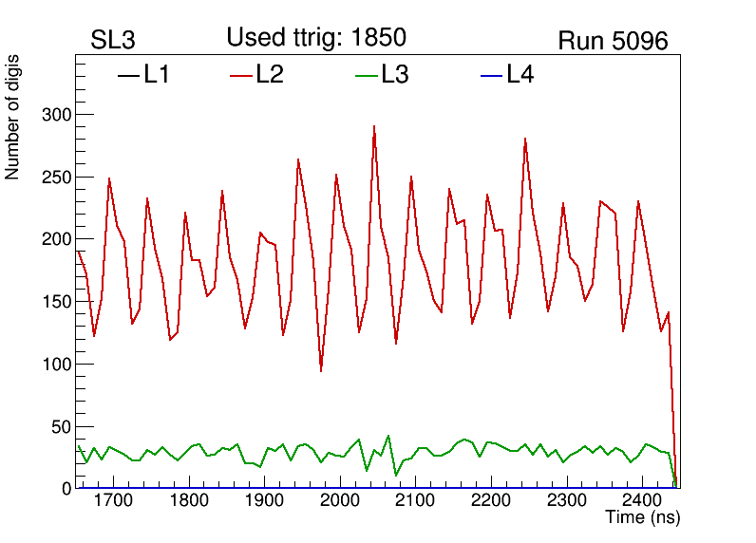
Task: Click the highest peak of the red curve
Action: (x=374, y=126)
